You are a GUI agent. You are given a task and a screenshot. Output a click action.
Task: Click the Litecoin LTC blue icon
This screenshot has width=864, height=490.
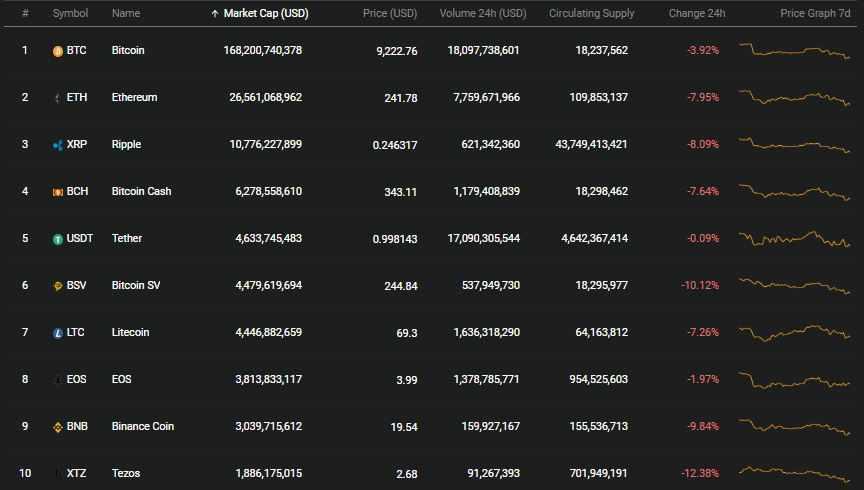click(58, 333)
